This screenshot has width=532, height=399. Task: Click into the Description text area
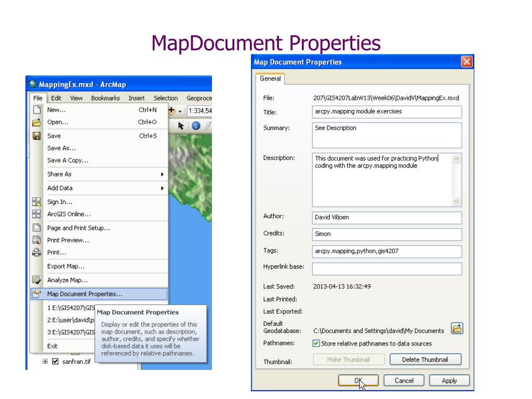[x=382, y=180]
